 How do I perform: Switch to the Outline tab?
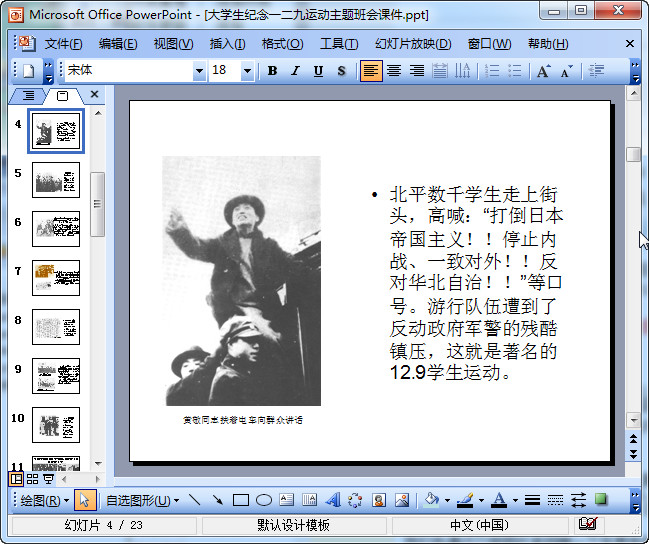[x=28, y=96]
